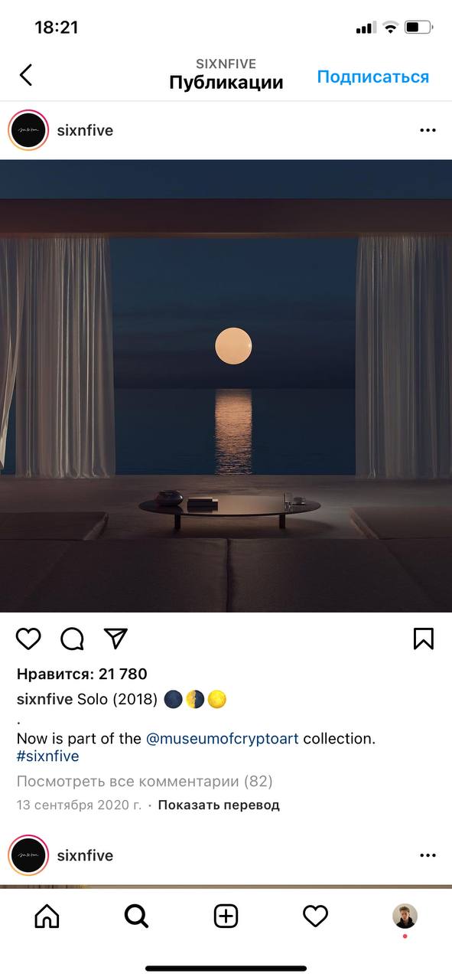Open three-dot menu of second post
452x980 pixels.
coord(428,855)
